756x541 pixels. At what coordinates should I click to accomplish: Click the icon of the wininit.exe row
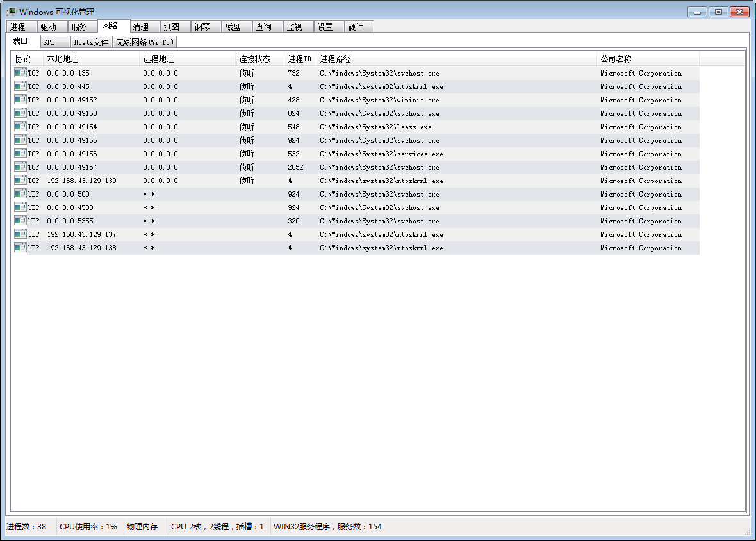pos(21,100)
